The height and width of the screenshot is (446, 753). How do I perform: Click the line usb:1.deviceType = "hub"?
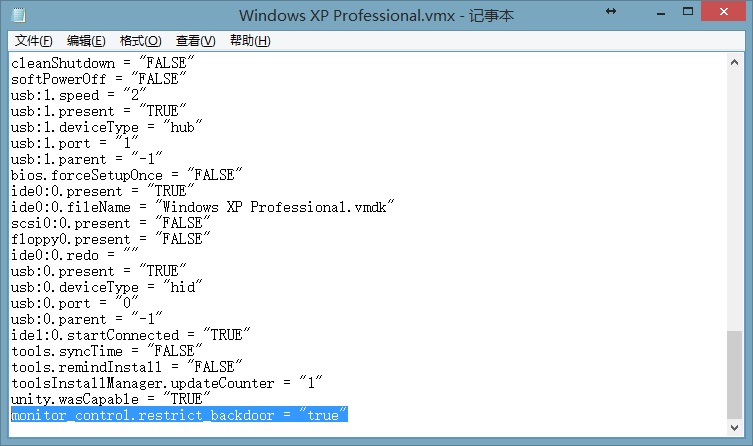[x=106, y=127]
